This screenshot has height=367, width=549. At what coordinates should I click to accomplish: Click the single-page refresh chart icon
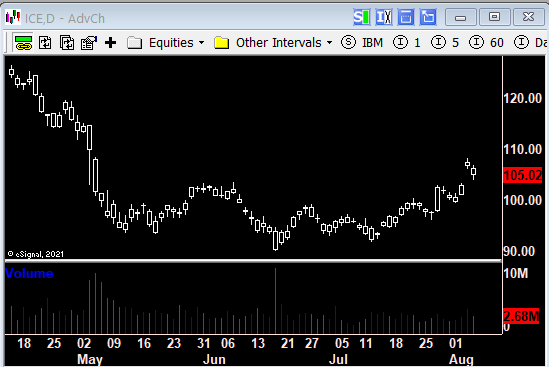click(x=45, y=43)
